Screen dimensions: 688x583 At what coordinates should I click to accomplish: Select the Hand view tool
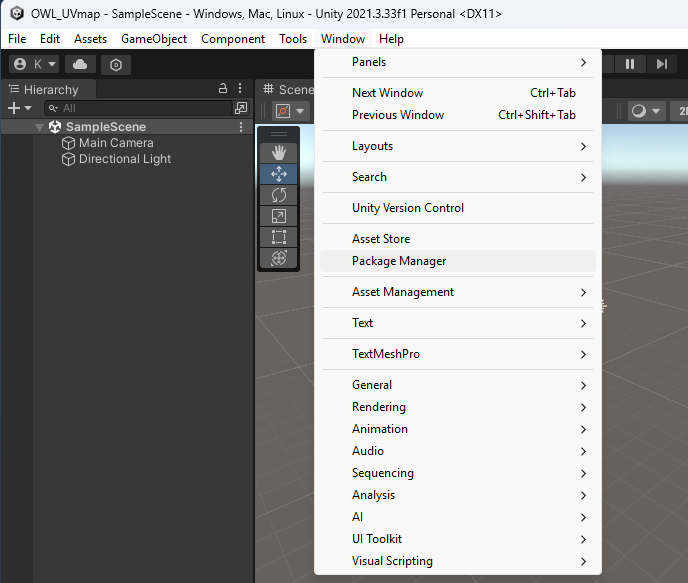click(279, 153)
